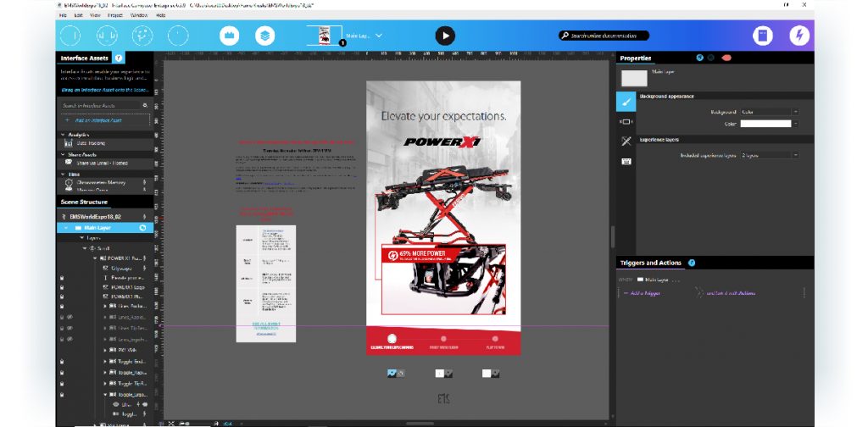Click the Add a Trigger link

tap(645, 293)
